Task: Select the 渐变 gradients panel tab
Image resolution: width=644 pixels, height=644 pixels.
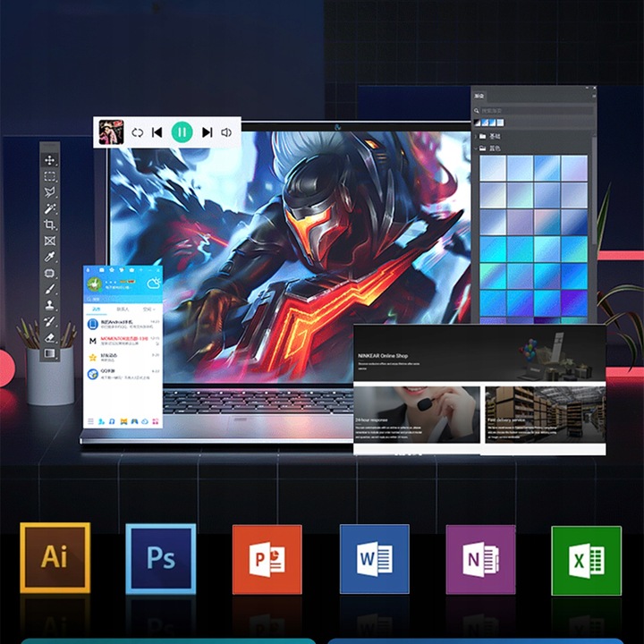Action: pos(479,96)
